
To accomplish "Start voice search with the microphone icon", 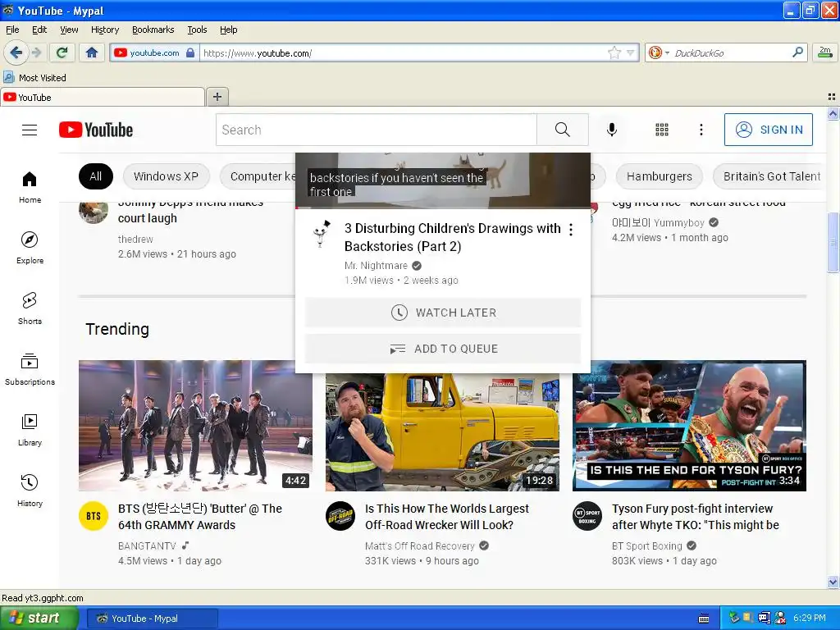I will [x=612, y=130].
